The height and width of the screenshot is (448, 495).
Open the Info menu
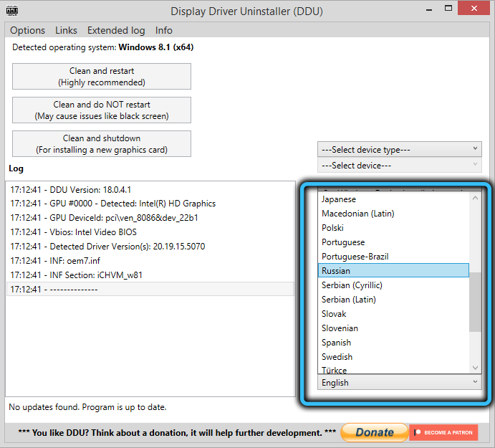tap(163, 30)
